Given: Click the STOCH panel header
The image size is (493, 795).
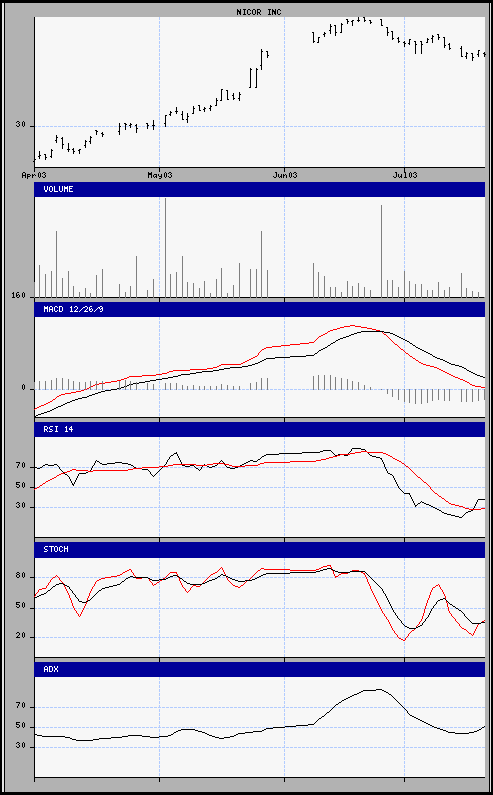Looking at the screenshot, I should point(260,550).
